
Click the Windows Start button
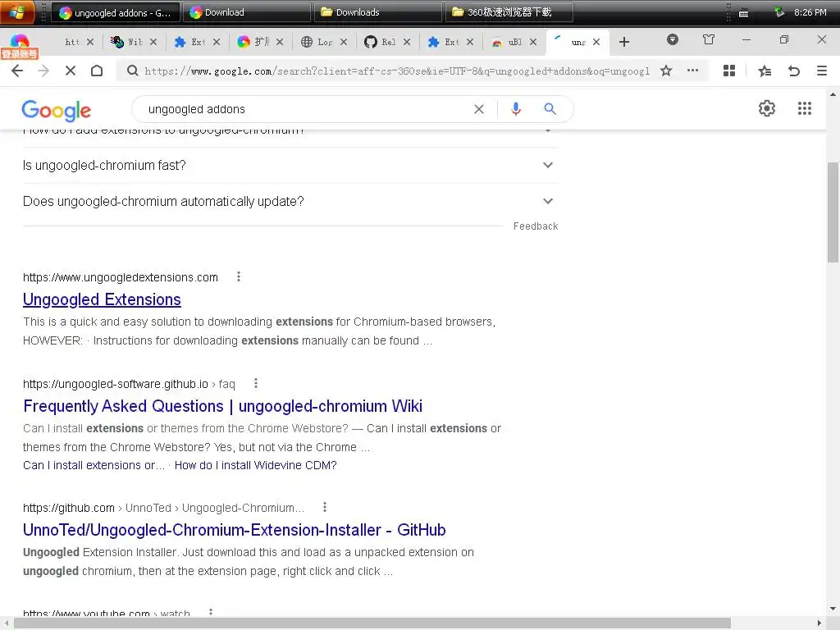(17, 11)
